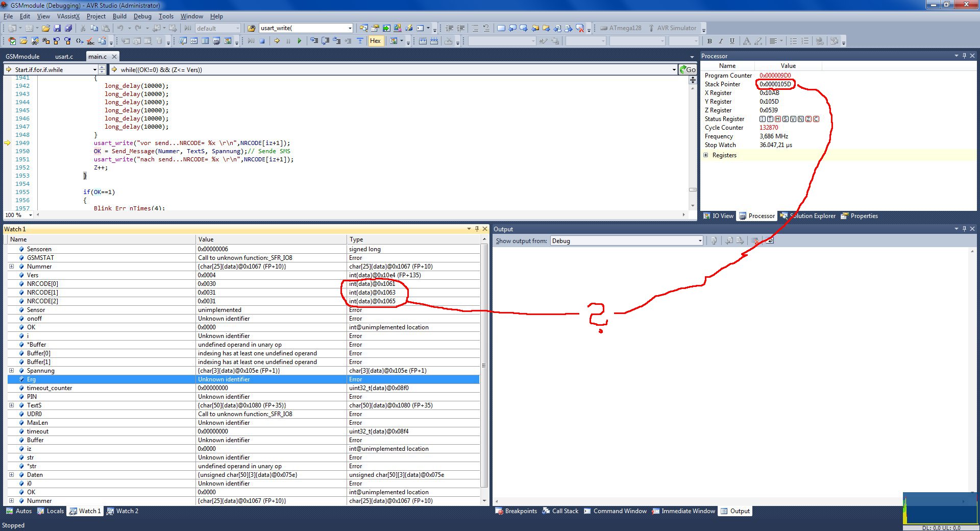This screenshot has width=980, height=531.
Task: Toggle the C flag in Status Register
Action: click(816, 119)
